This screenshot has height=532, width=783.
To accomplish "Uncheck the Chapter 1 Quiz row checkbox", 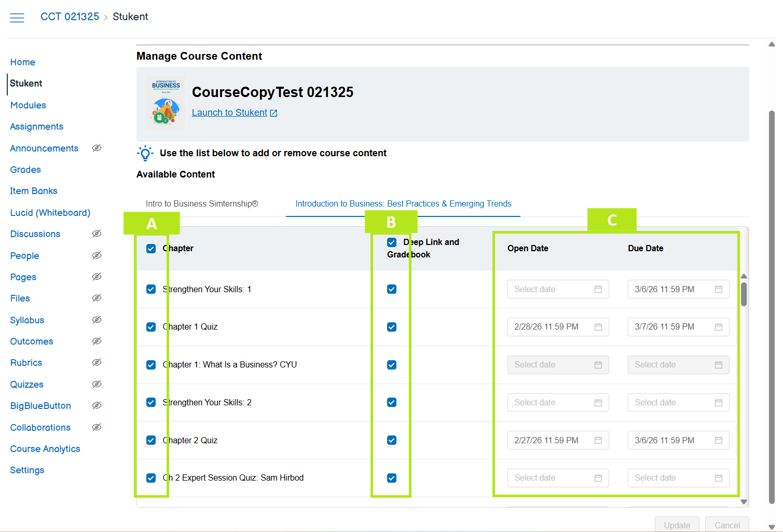I will (x=151, y=327).
